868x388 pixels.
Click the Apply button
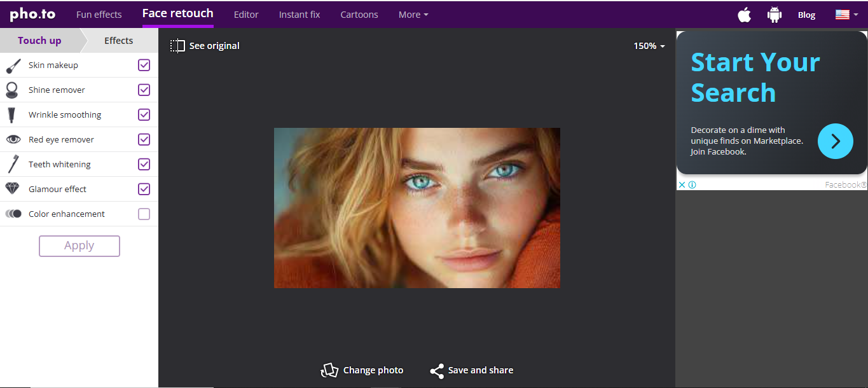[x=79, y=246]
